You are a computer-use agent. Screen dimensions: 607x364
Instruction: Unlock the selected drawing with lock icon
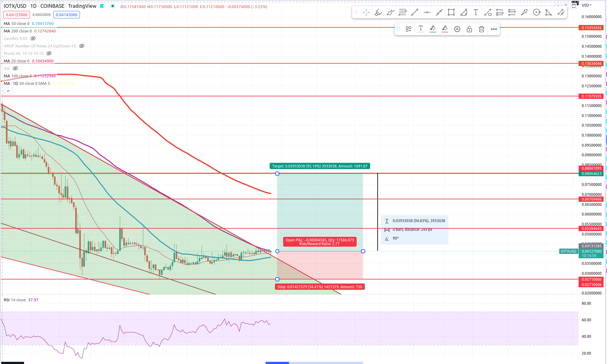point(469,29)
